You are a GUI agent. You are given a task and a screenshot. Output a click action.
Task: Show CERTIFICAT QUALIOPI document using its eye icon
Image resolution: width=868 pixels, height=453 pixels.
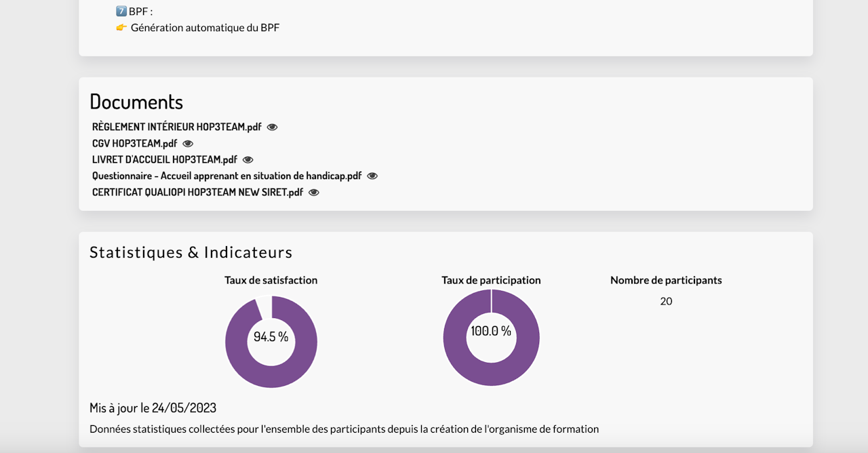pos(313,192)
